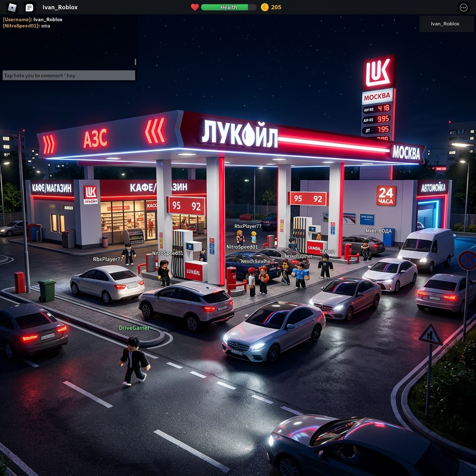This screenshot has height=476, width=476.
Task: Click the [Username]: Ivan_Roblox chat message
Action: [33, 20]
